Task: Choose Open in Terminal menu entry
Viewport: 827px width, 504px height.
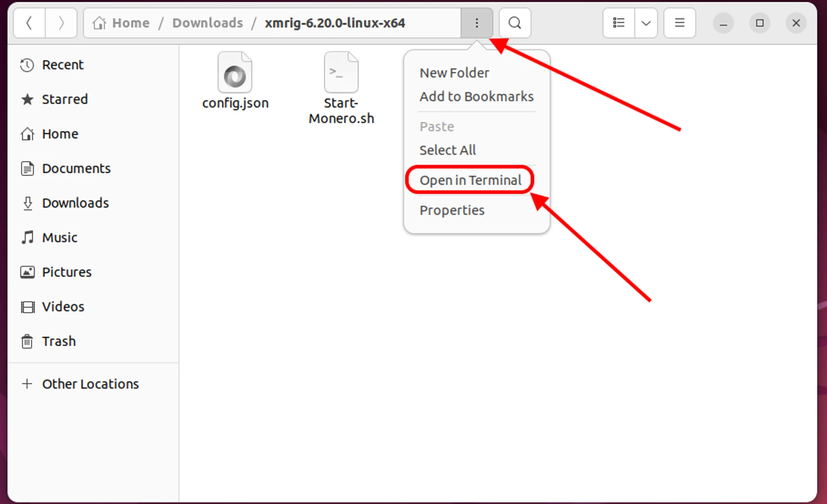Action: 470,180
